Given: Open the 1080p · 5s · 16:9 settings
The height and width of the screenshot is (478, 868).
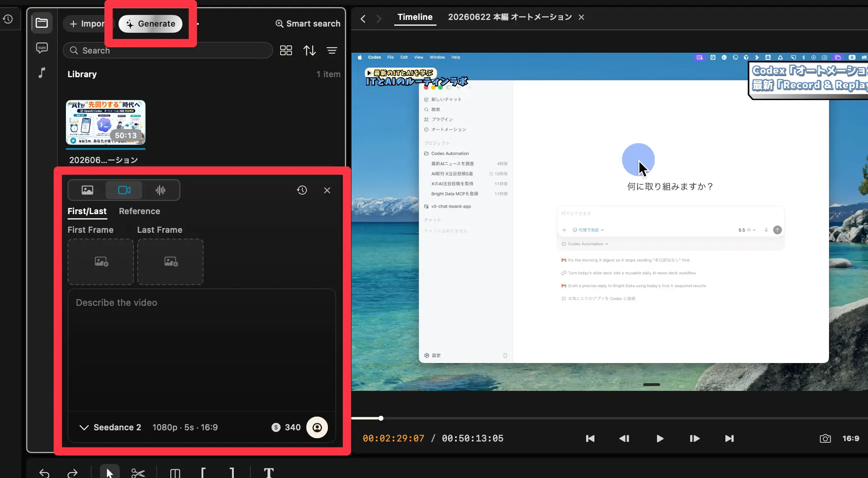Looking at the screenshot, I should point(185,427).
